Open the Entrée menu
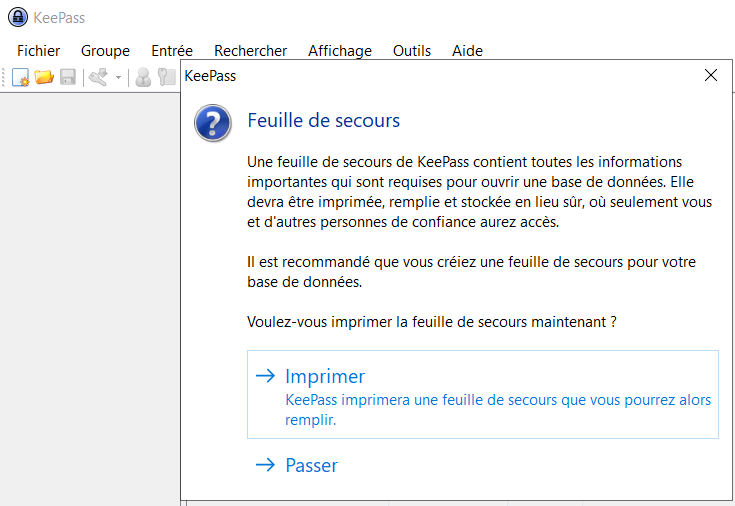Screen dimensions: 735x506 click(x=172, y=51)
